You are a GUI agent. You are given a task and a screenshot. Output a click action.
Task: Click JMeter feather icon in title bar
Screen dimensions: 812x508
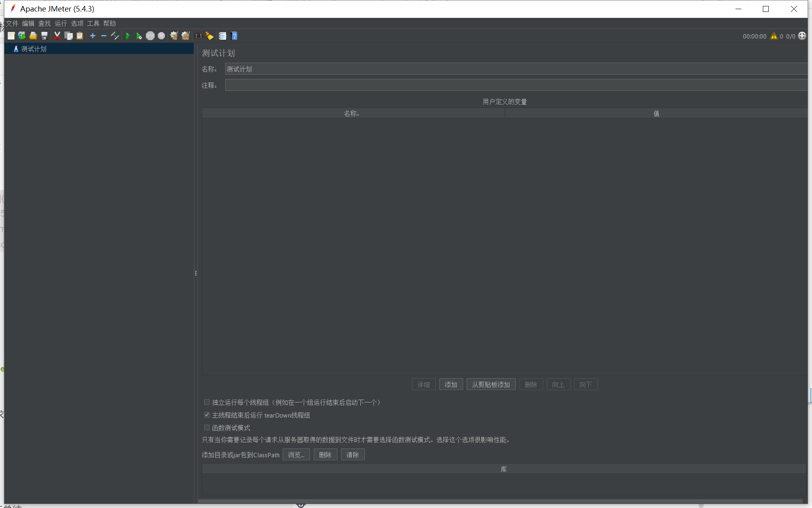point(13,8)
